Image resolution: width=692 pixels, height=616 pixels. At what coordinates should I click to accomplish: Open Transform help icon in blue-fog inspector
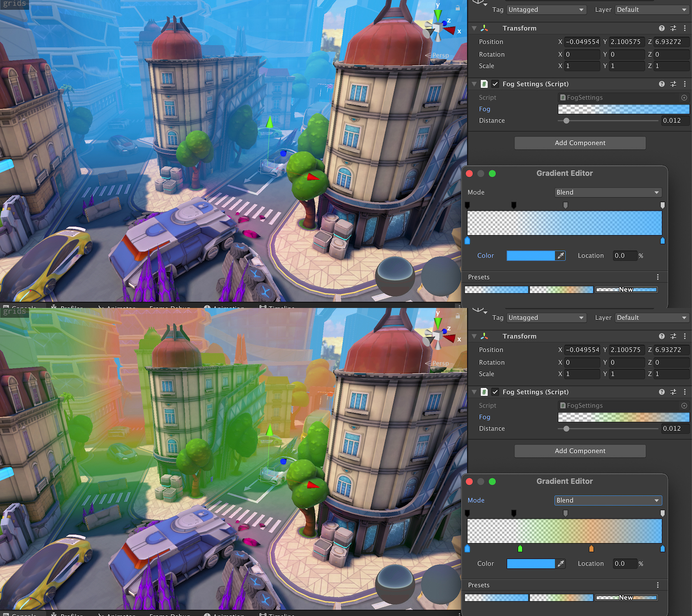662,28
